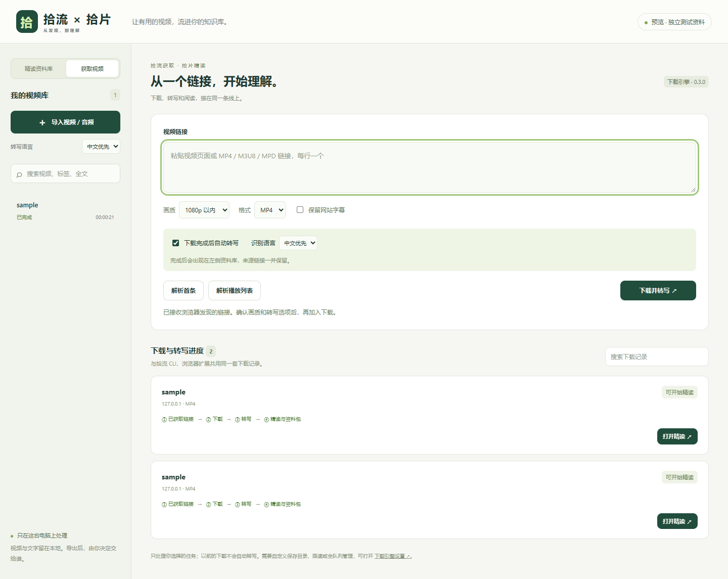Open the 下载引擎设置 link
Screen dimensions: 728x579
[392, 556]
